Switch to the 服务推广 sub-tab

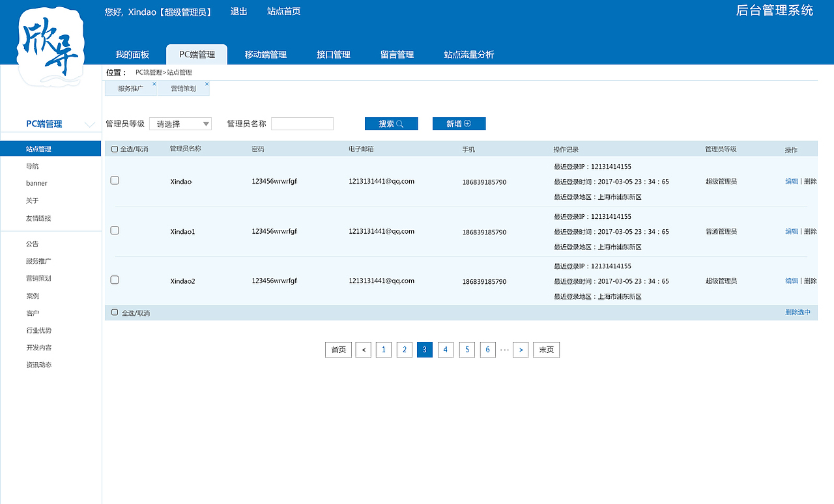pos(130,89)
